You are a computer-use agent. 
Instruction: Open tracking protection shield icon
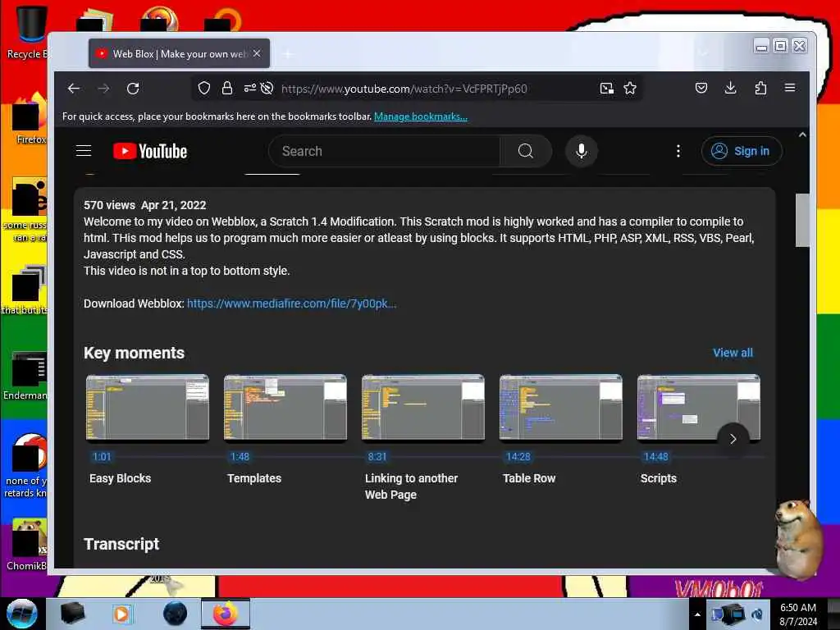coord(204,89)
